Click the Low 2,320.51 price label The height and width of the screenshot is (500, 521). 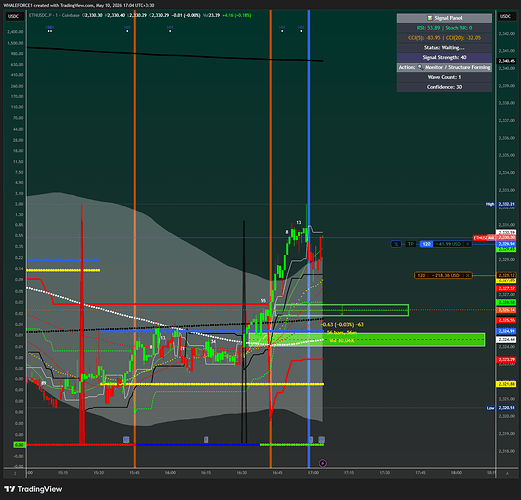[x=502, y=408]
